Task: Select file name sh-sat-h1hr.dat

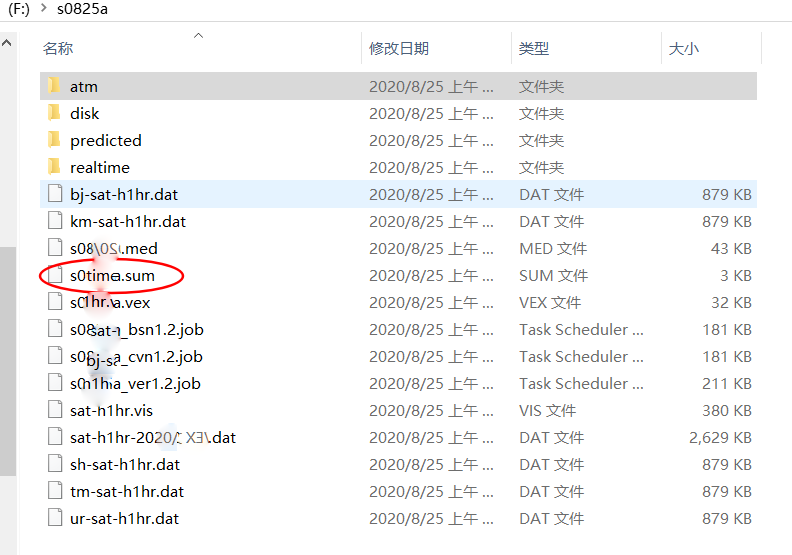Action: (x=125, y=465)
